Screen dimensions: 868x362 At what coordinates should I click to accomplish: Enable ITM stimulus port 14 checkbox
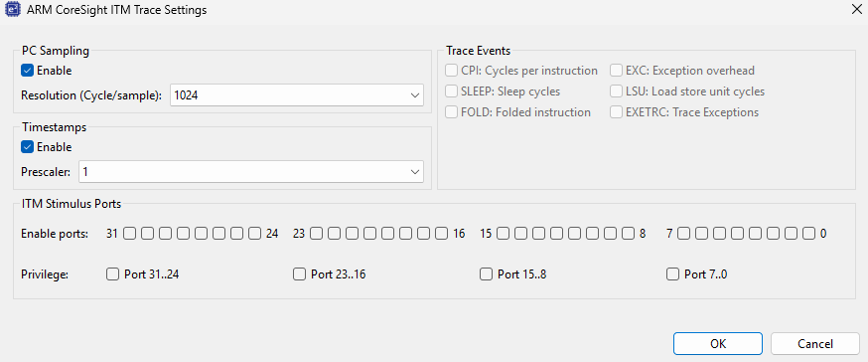click(520, 234)
